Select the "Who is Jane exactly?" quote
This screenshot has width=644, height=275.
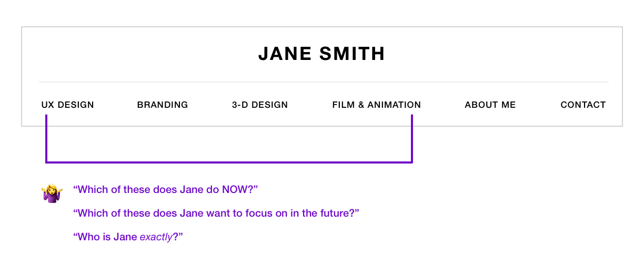coord(128,237)
